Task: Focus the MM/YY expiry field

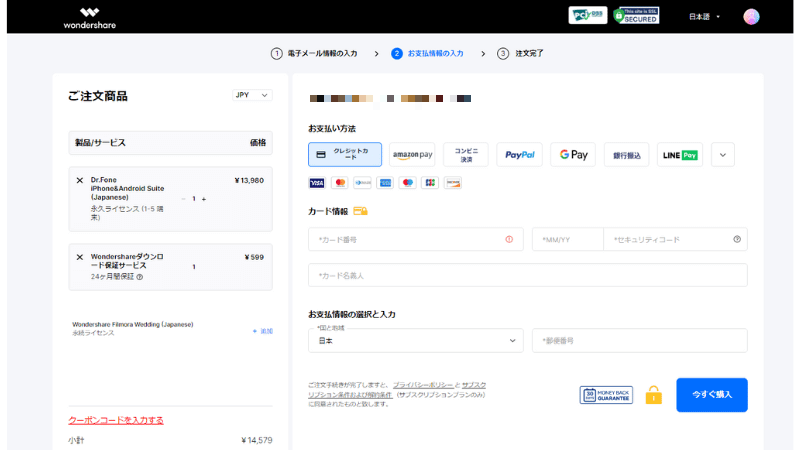Action: 567,239
